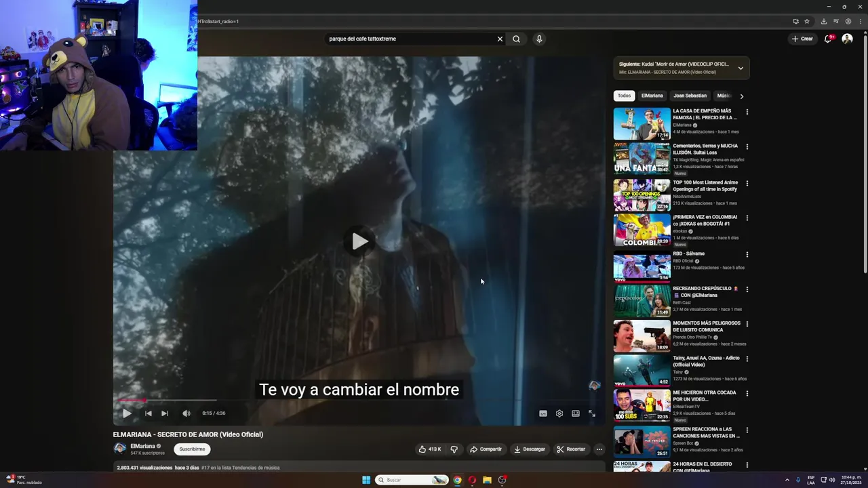Select the Joan Sebastian filter chip
This screenshot has width=868, height=488.
(x=690, y=96)
